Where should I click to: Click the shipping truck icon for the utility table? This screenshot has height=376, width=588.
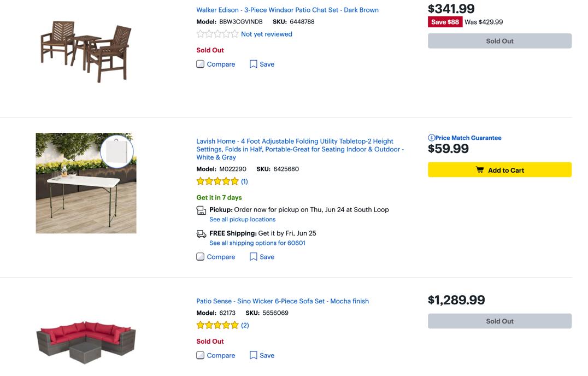coord(201,233)
